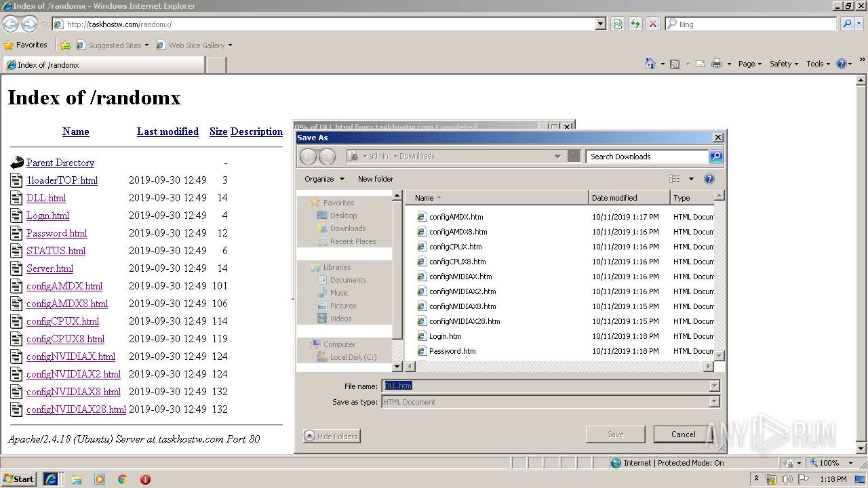Image resolution: width=868 pixels, height=488 pixels.
Task: Expand the Downloads path dropdown arrow
Action: tap(557, 157)
